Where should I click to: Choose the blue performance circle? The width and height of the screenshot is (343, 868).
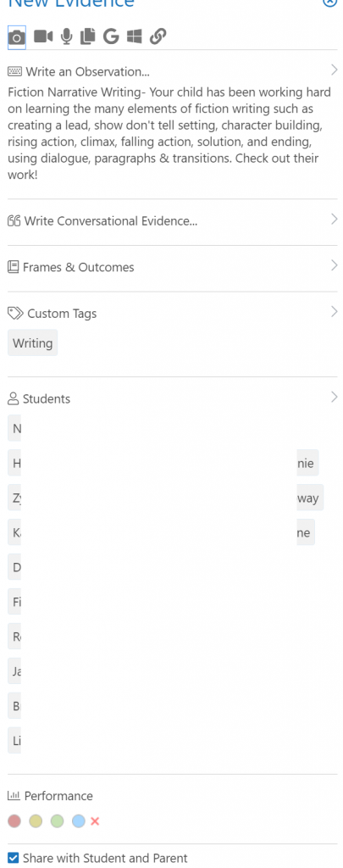(79, 821)
